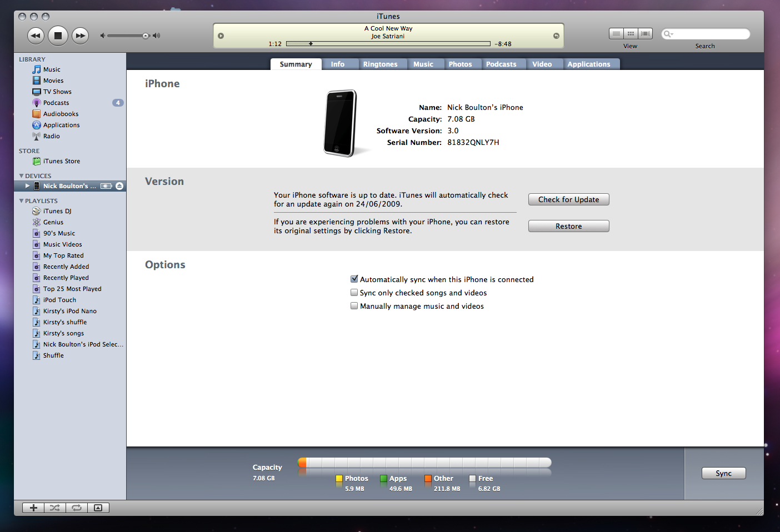The image size is (780, 532).
Task: Switch to the Info tab
Action: 338,64
